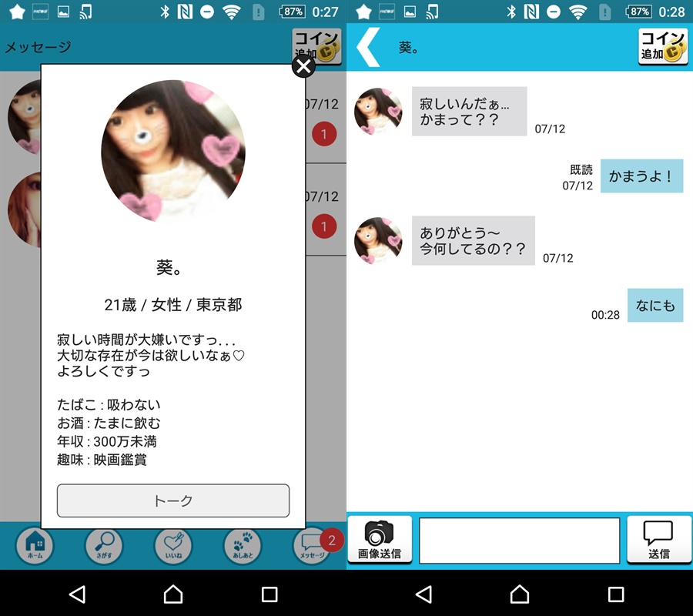Close the profile popup with X button
693x616 pixels.
[x=304, y=67]
